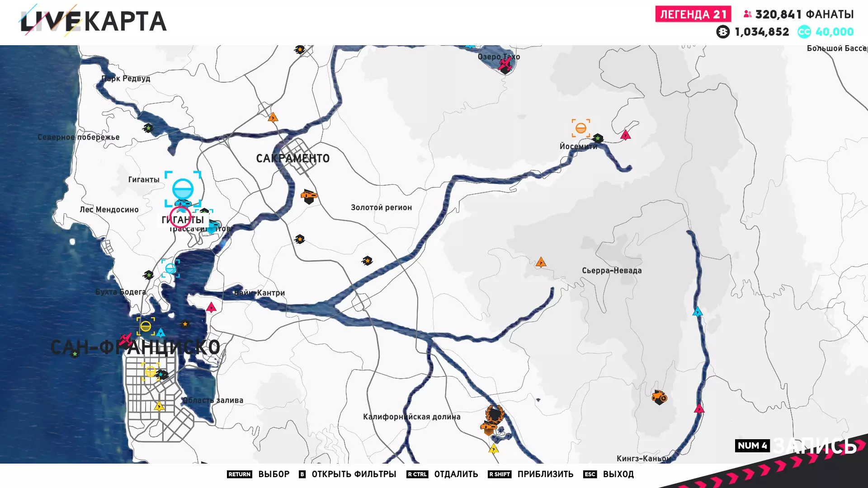Select the yellow bracketed event inside San Francisco grid
This screenshot has width=868, height=488.
[x=150, y=371]
